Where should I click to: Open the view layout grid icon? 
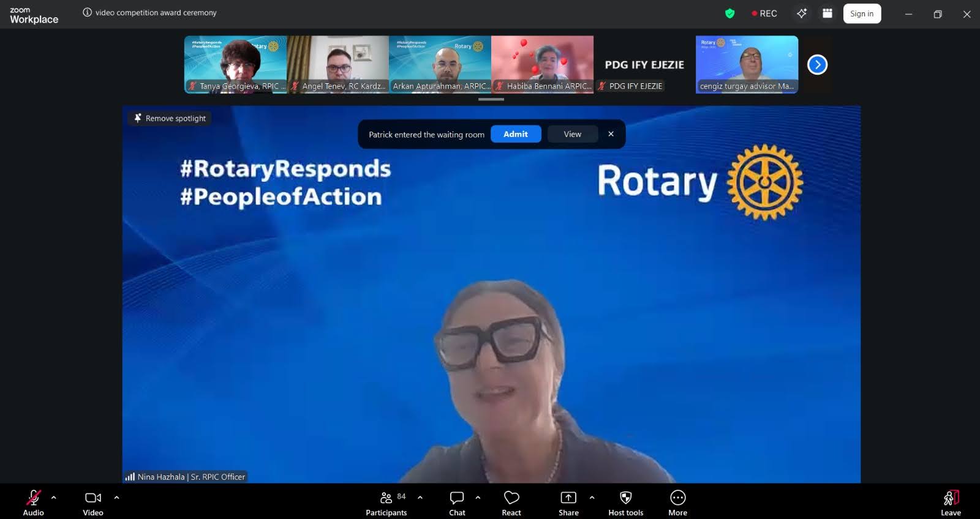827,13
